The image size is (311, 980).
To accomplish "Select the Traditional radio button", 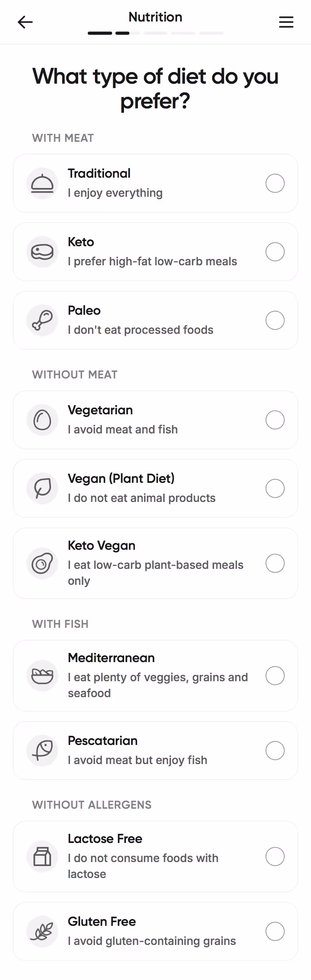I will point(275,184).
